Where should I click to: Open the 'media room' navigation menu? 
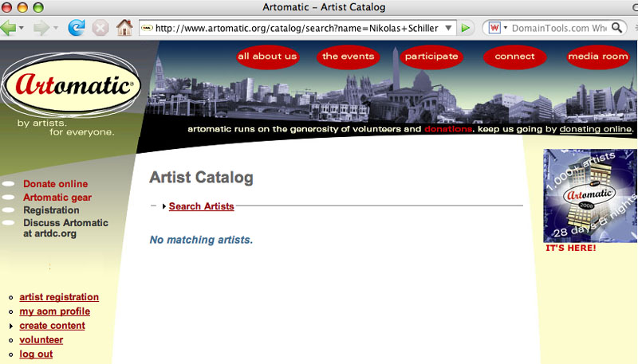click(x=597, y=57)
